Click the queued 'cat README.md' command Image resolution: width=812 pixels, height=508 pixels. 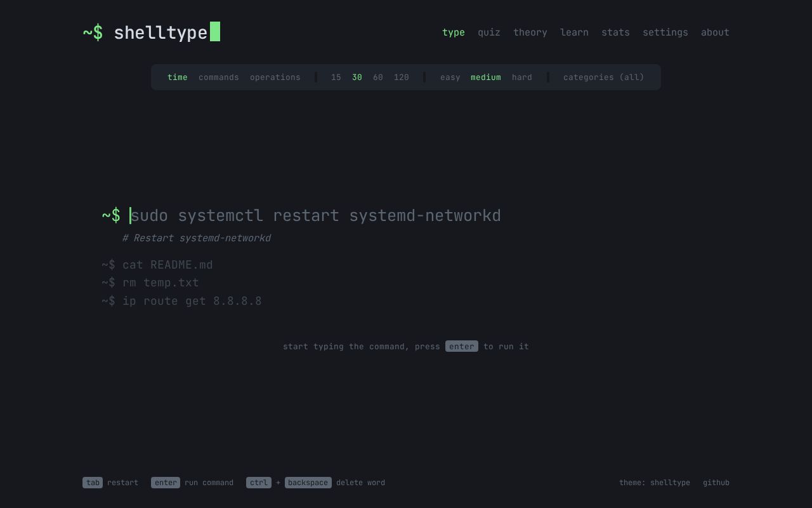click(157, 265)
